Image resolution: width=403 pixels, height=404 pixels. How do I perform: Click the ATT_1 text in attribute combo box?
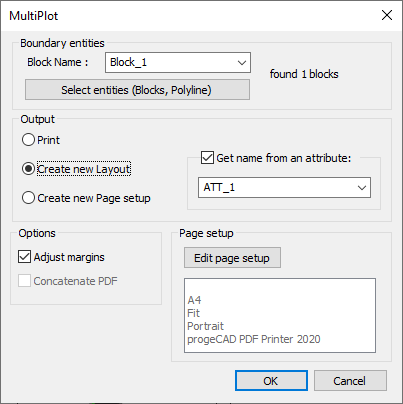coord(219,187)
